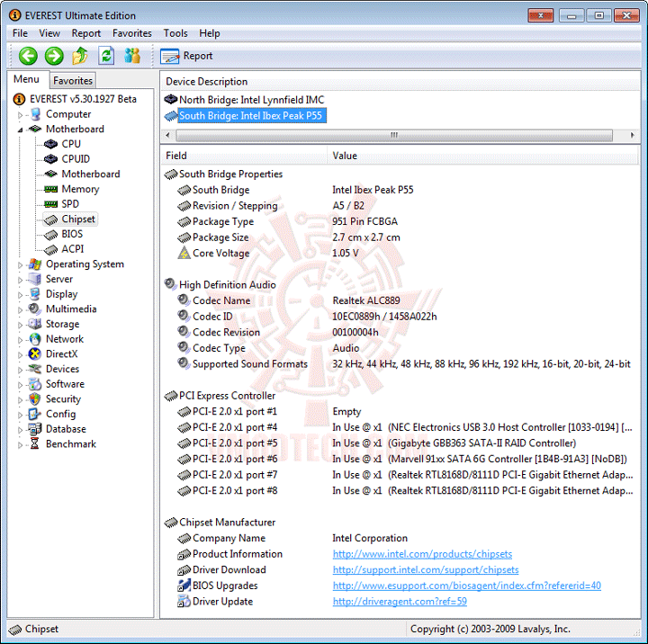
Task: Expand the Storage tree node
Action: (20, 325)
